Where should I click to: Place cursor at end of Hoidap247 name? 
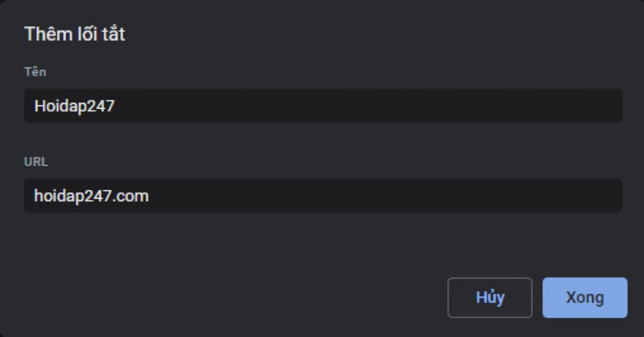pos(116,106)
